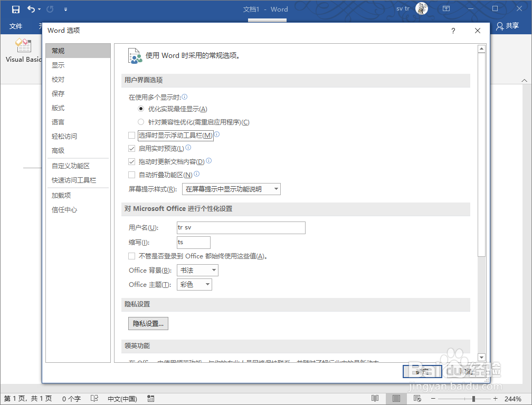Click the options vertical scrollbar thumb
Screen dimensions: 532x405
tap(481, 155)
